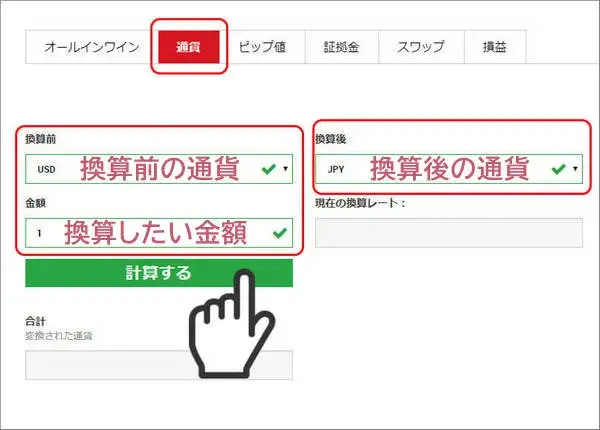Screen dimensions: 600x430
Task: Click the 変換された通貨 subtitle text
Action: [59, 336]
